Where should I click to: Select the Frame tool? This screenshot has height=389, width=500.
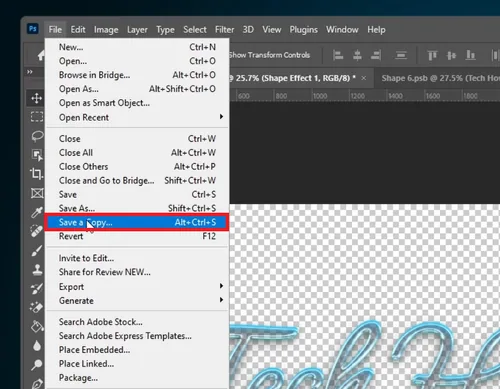tap(37, 193)
